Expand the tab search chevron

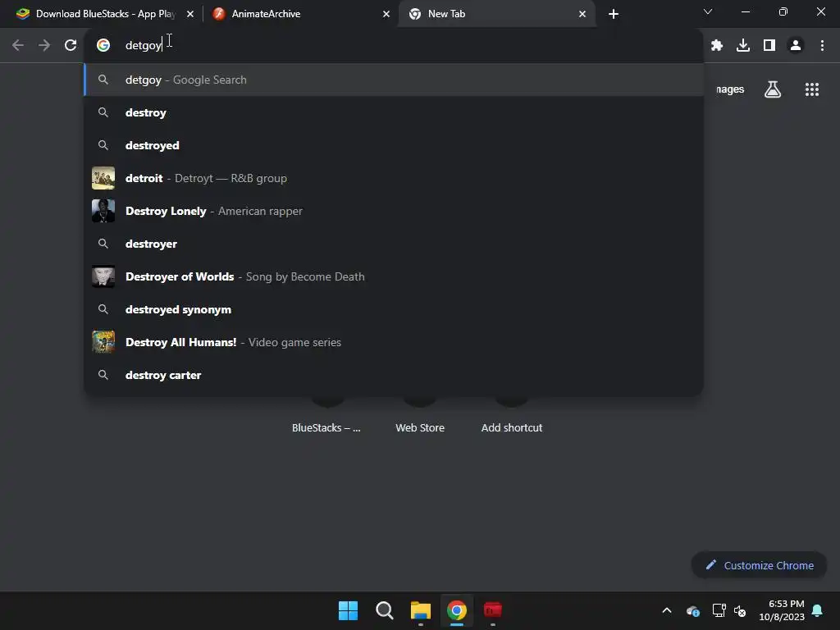pos(708,11)
